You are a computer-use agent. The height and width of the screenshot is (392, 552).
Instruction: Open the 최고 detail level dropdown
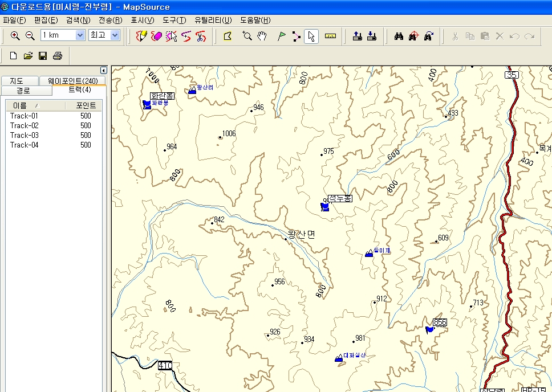pyautogui.click(x=115, y=35)
